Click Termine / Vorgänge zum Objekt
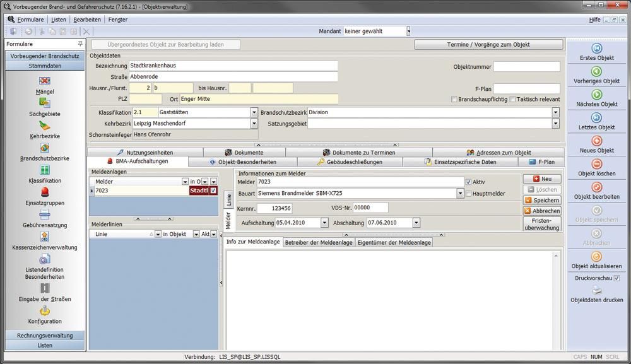This screenshot has width=631, height=364. click(x=488, y=45)
